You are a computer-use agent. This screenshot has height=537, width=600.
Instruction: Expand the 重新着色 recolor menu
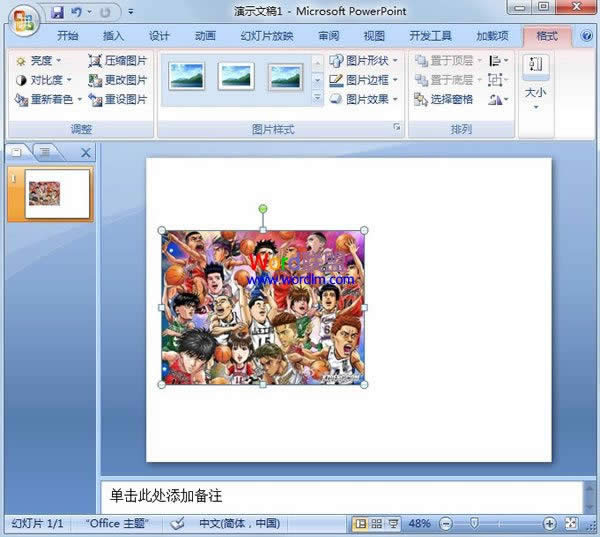(48, 100)
